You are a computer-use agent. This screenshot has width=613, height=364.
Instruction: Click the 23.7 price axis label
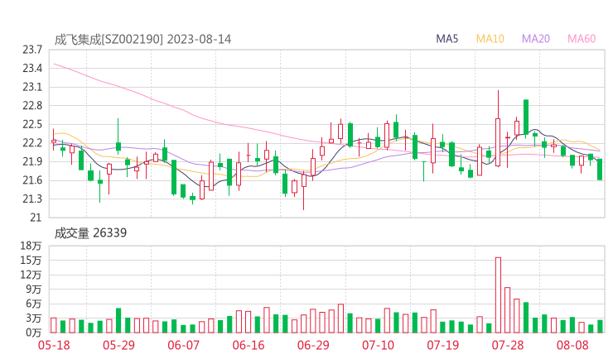(32, 50)
